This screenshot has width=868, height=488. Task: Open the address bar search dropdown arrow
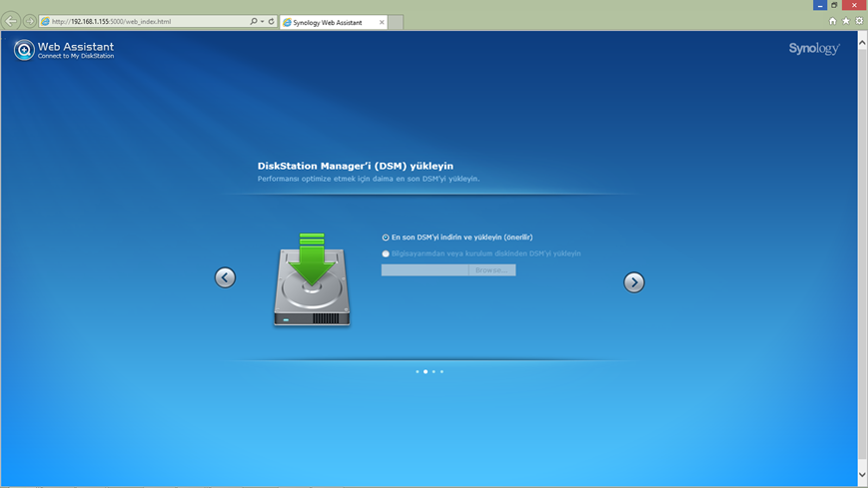pos(263,21)
